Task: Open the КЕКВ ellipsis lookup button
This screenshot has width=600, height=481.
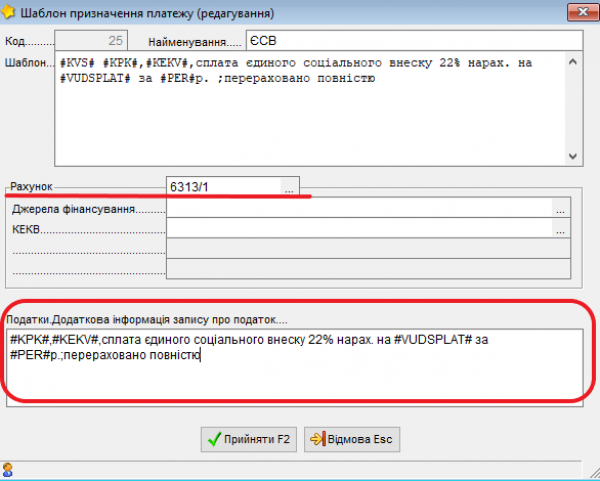Action: tap(561, 229)
